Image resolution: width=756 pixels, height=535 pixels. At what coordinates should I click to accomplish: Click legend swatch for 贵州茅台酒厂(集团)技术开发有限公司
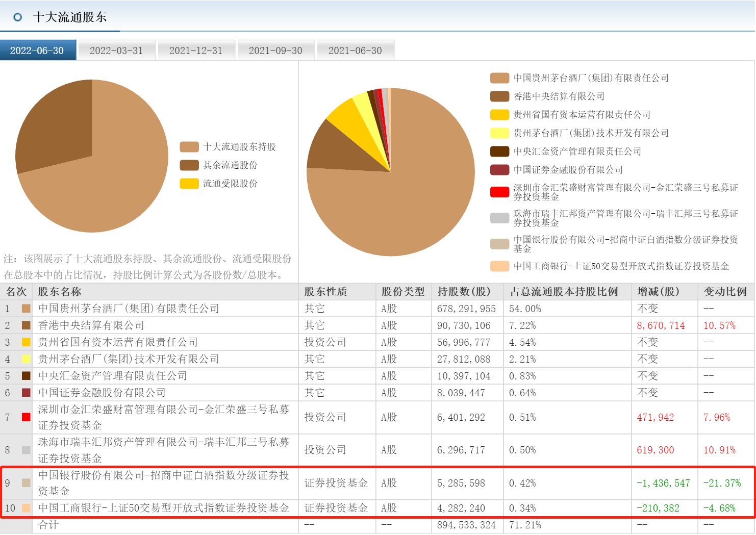coord(500,133)
